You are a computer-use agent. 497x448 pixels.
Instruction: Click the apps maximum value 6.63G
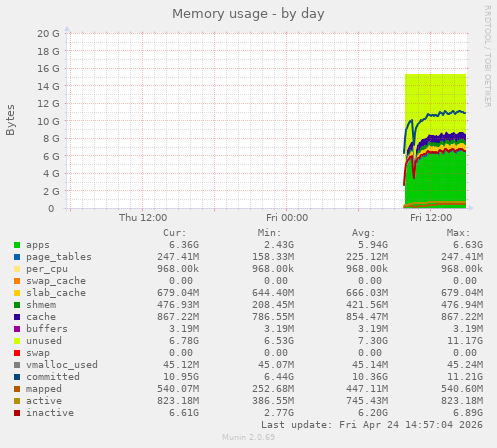(x=468, y=245)
